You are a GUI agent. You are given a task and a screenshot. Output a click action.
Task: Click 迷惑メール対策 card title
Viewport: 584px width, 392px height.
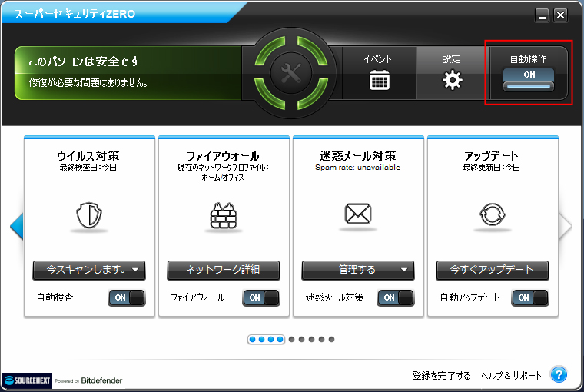click(x=357, y=155)
